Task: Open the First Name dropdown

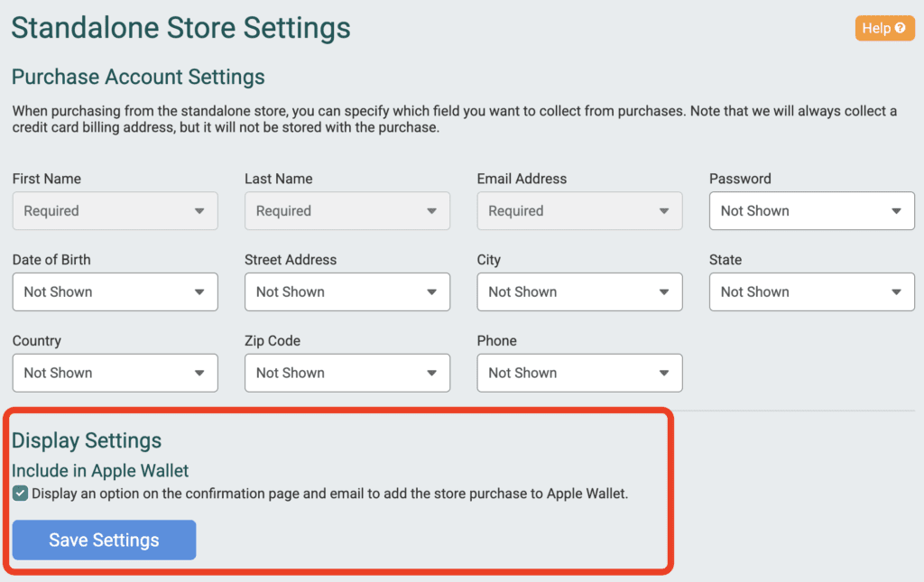Action: click(115, 211)
